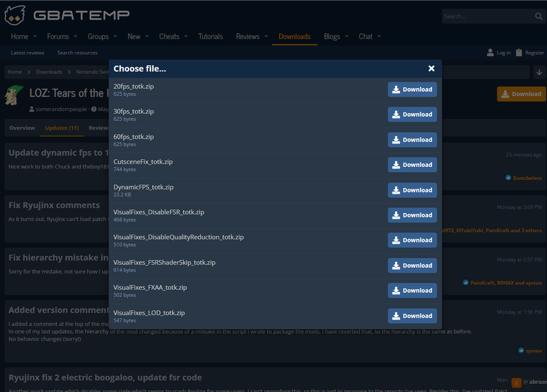Open the Downloads navigation item

pyautogui.click(x=294, y=37)
